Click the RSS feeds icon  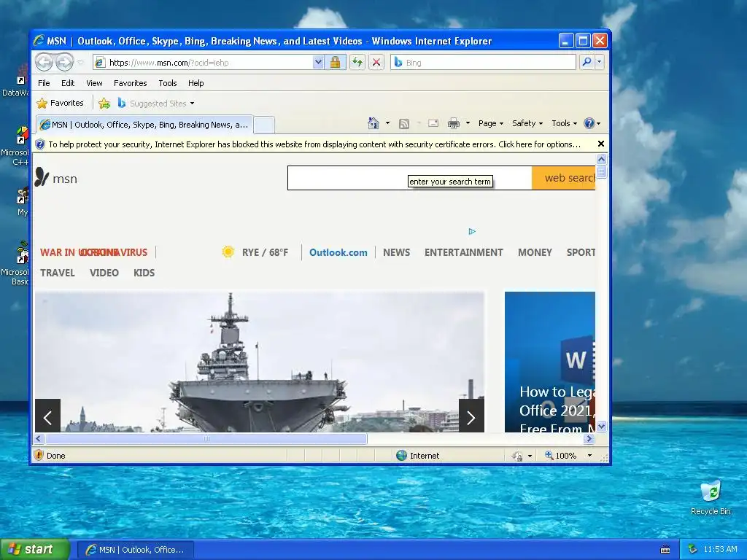click(404, 124)
